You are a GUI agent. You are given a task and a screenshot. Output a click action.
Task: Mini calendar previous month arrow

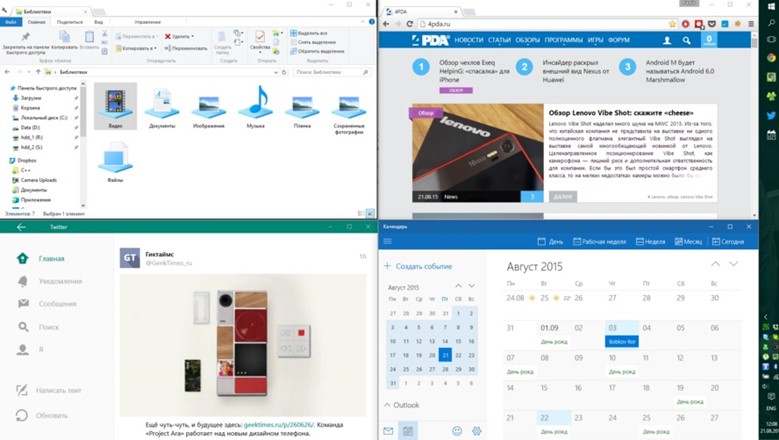pyautogui.click(x=459, y=286)
